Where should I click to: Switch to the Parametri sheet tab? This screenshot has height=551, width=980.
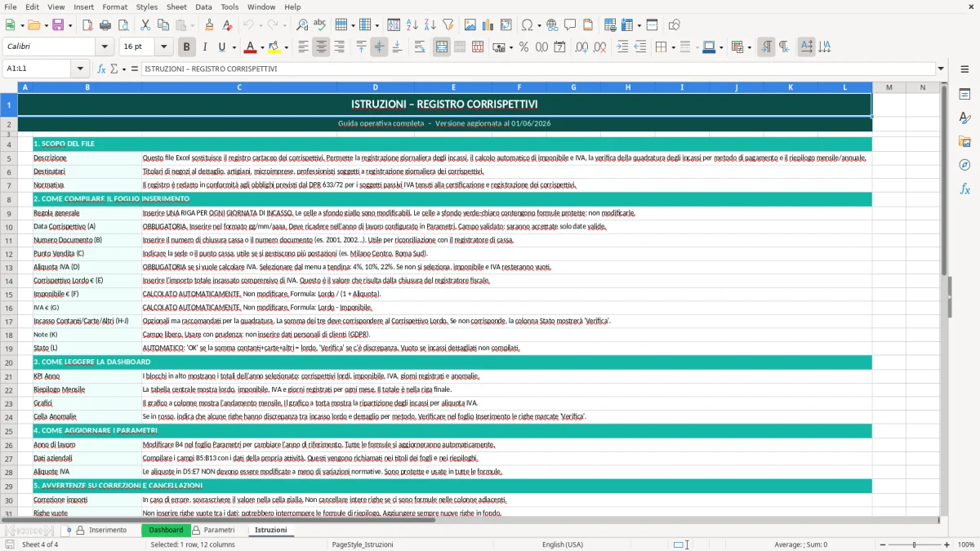coord(219,531)
